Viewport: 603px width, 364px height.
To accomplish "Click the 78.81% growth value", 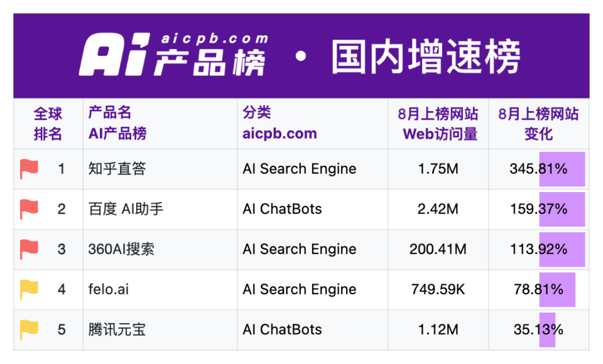I will tap(538, 289).
